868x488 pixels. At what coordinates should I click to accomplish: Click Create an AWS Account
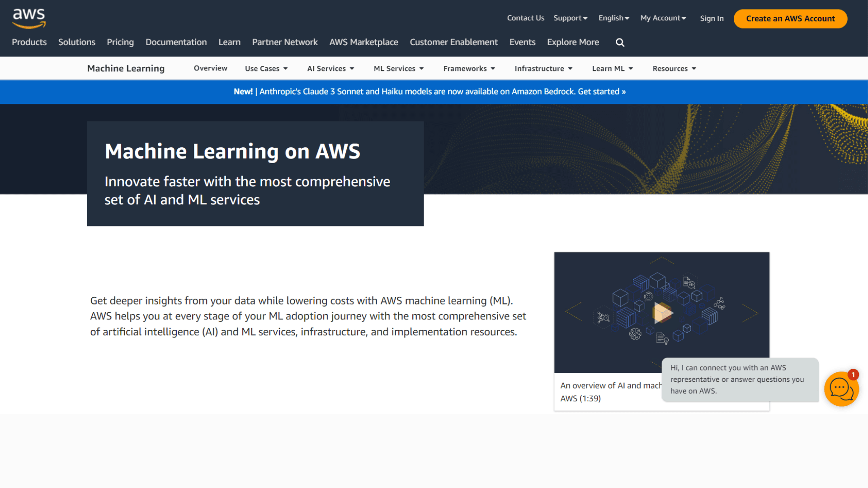coord(790,19)
